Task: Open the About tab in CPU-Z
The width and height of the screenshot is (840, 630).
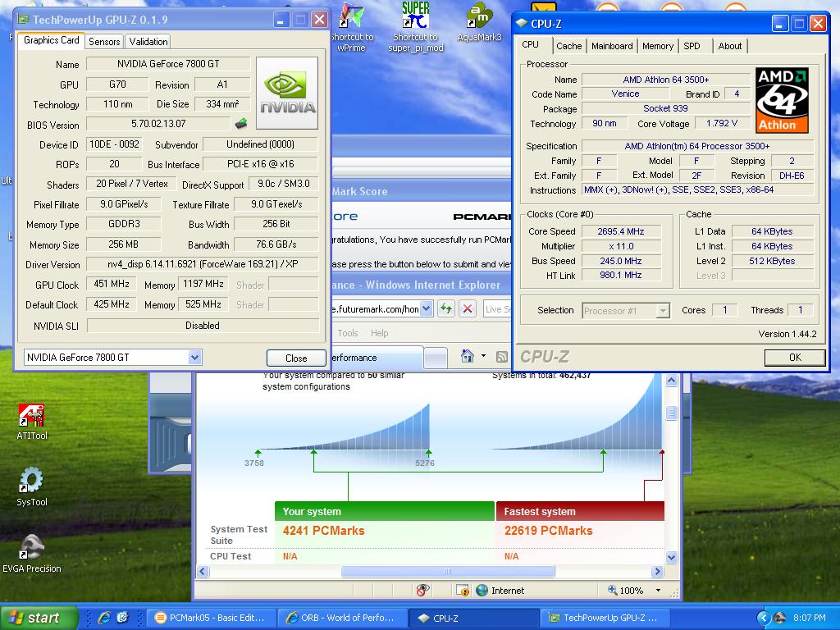Action: click(729, 46)
